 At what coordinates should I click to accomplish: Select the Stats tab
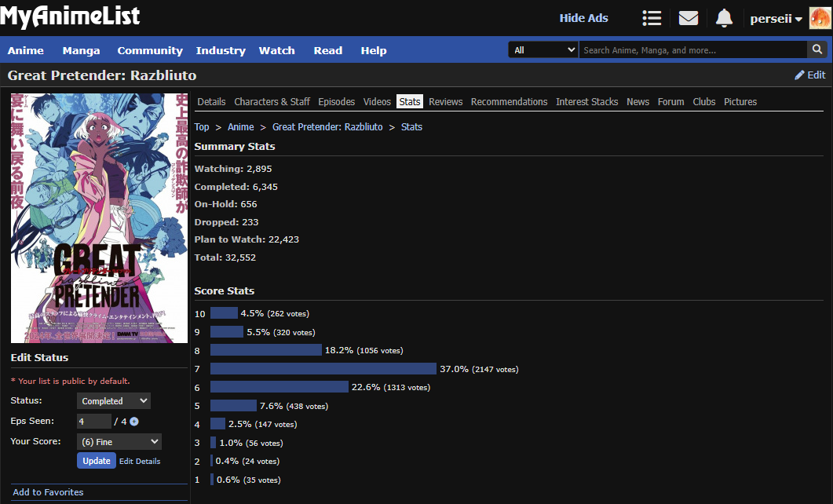coord(410,101)
